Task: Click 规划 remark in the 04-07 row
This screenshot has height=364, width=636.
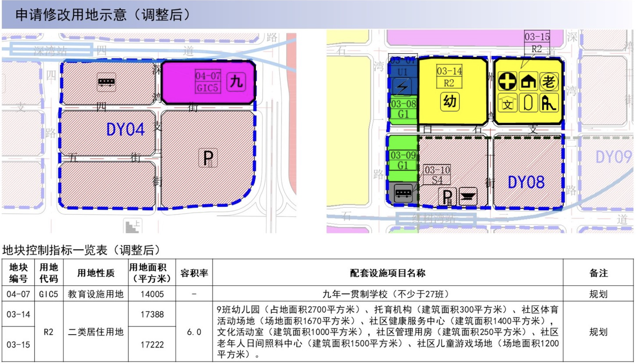Action: tap(598, 294)
